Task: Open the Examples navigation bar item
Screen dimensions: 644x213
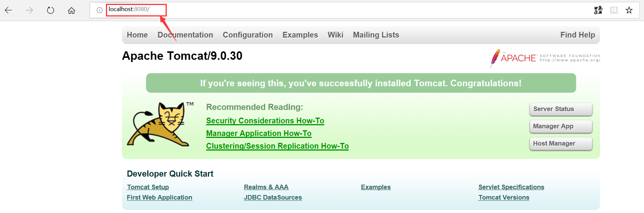Action: coord(300,35)
